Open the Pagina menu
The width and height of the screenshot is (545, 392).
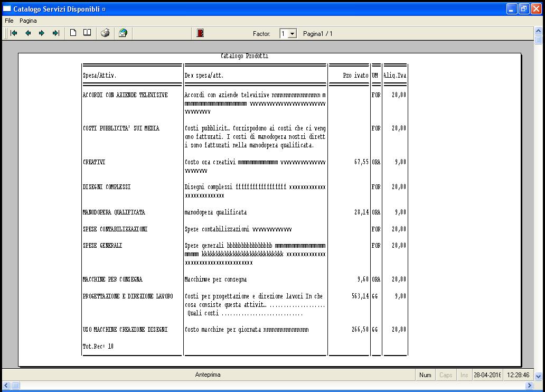tap(28, 21)
